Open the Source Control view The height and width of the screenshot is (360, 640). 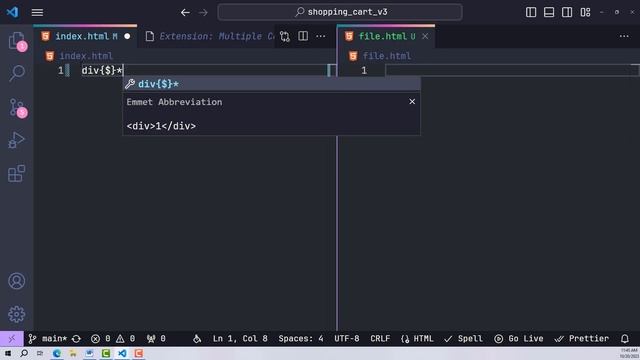tap(16, 107)
